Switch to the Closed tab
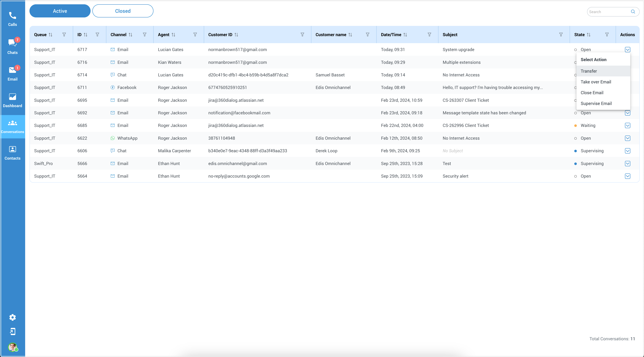The width and height of the screenshot is (644, 357). [122, 11]
